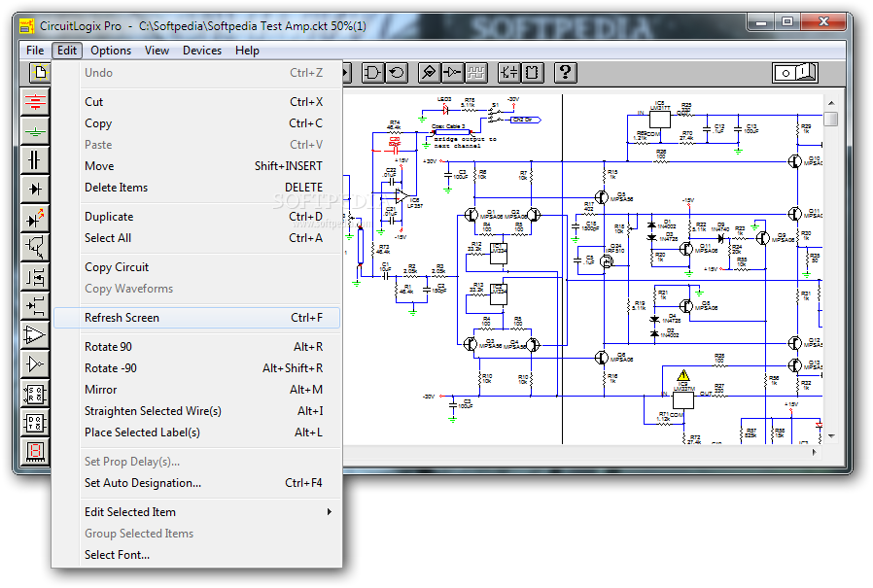This screenshot has height=588, width=873.
Task: Select the inverter gate component tool
Action: point(35,364)
